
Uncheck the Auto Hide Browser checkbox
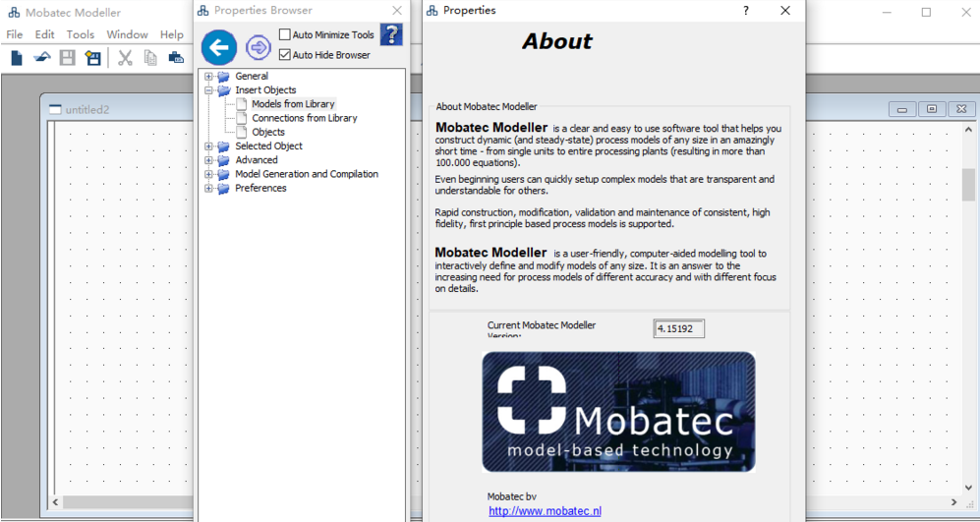point(285,55)
